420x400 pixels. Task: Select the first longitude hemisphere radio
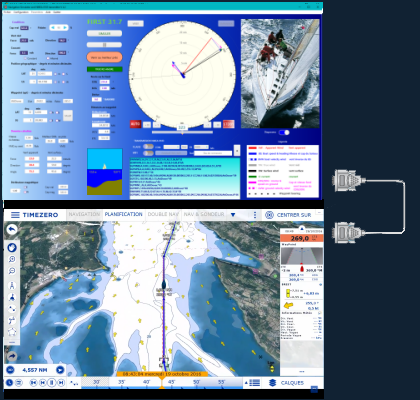tap(56, 81)
